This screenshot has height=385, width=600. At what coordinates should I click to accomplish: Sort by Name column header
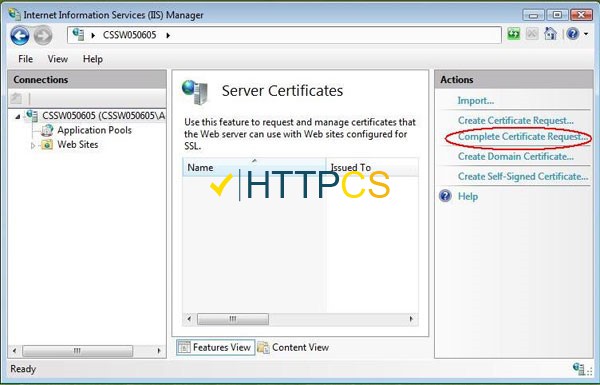254,167
